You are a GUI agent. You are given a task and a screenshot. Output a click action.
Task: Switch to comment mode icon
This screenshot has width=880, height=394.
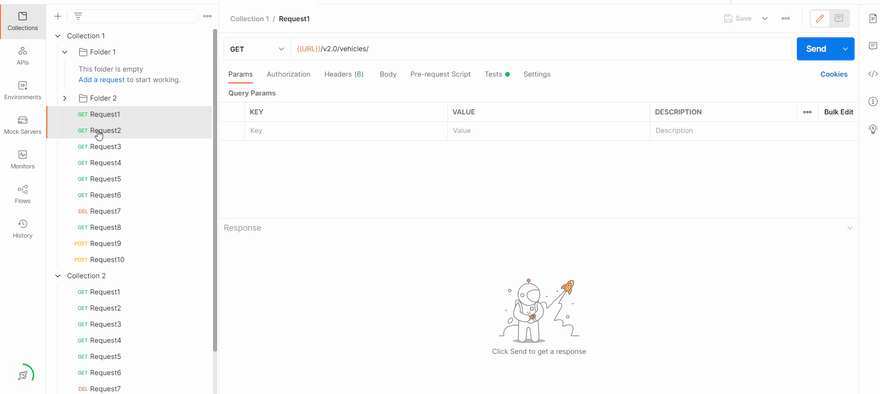(838, 19)
